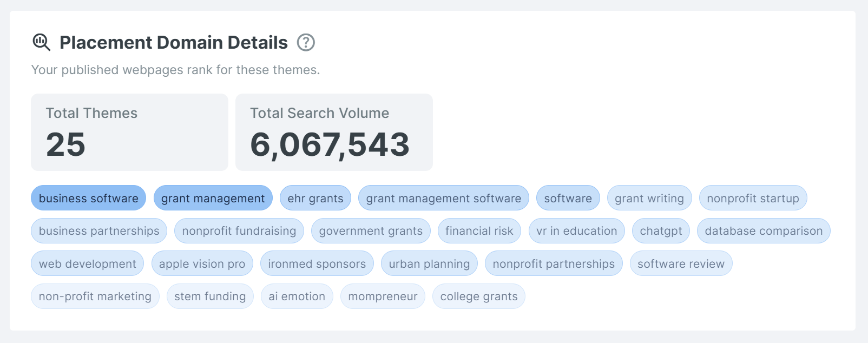This screenshot has height=343, width=868.
Task: Select the "grant management" theme tag
Action: tap(213, 199)
